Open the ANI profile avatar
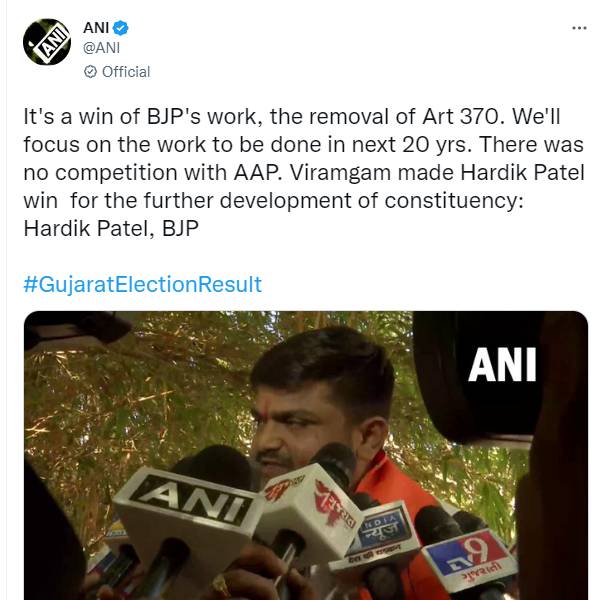This screenshot has width=600, height=600. pyautogui.click(x=47, y=42)
